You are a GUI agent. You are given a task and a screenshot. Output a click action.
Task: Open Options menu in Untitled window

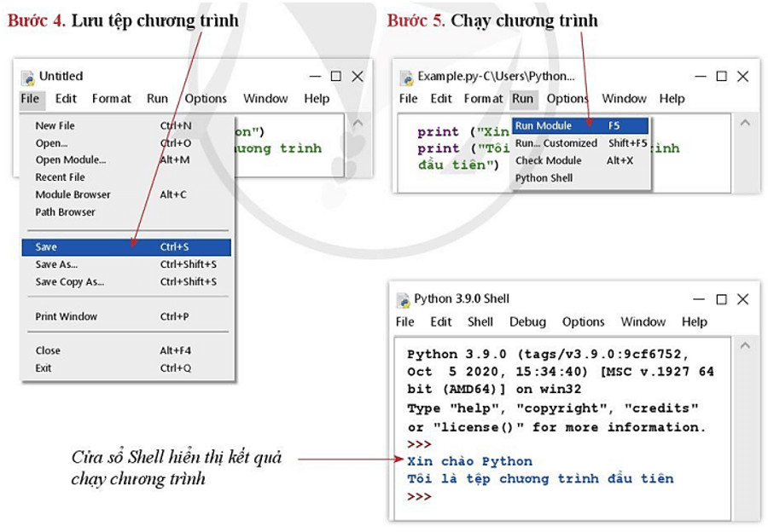tap(206, 98)
